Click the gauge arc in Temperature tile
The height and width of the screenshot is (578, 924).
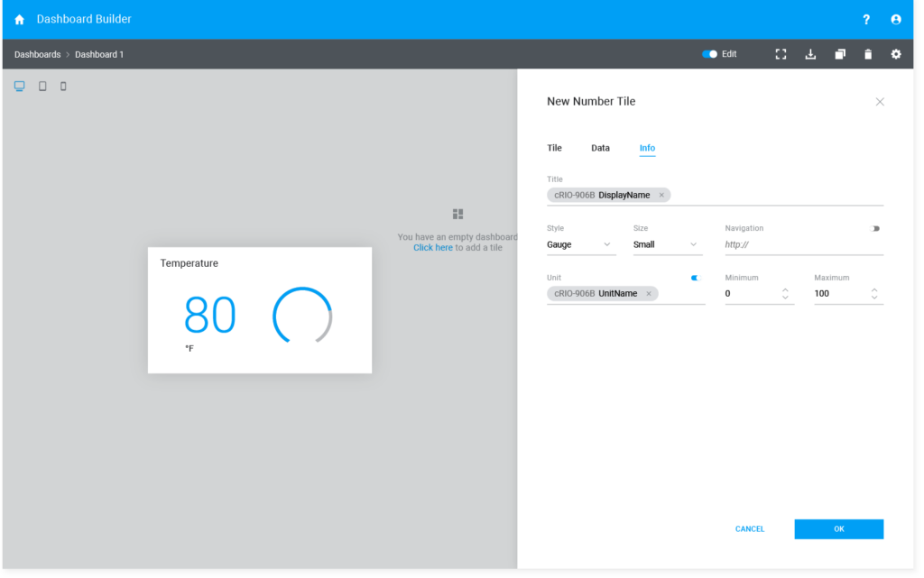[302, 316]
